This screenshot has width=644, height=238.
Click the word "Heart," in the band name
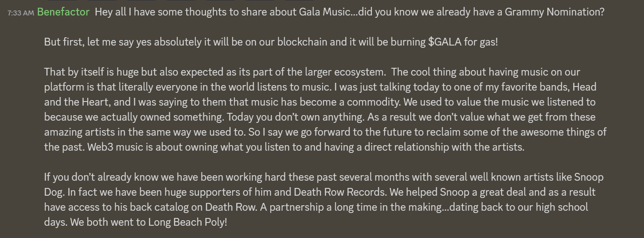pyautogui.click(x=95, y=102)
